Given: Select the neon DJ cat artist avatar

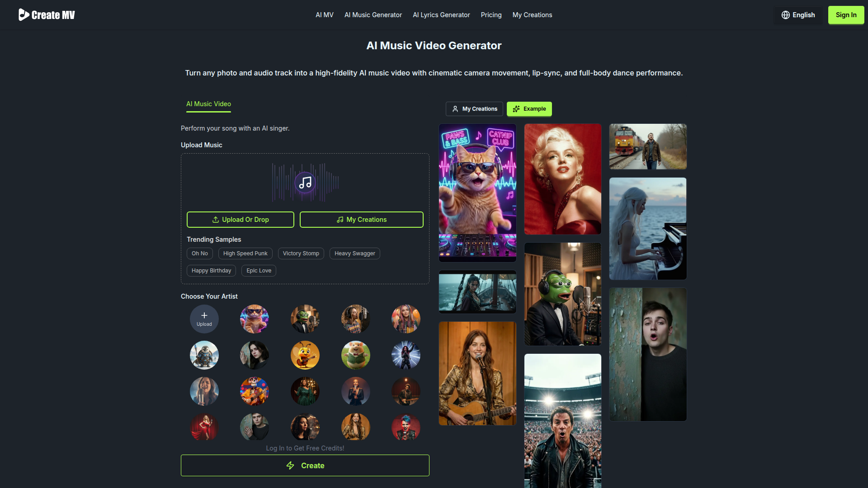Looking at the screenshot, I should coord(255,319).
